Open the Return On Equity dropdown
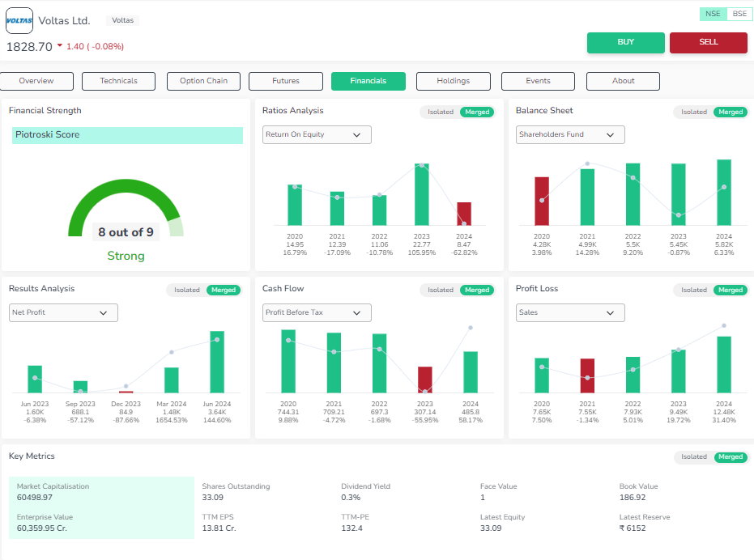Viewport: 754px width, 560px height. point(317,134)
